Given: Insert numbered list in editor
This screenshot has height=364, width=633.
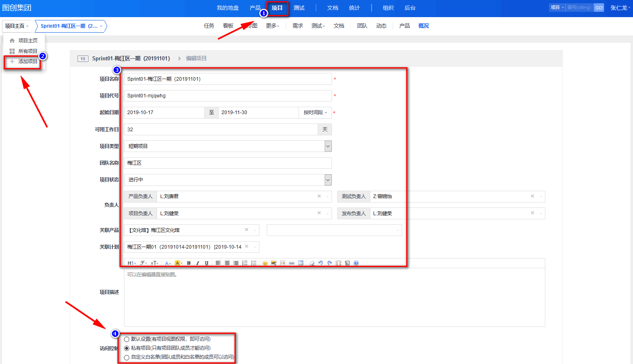Looking at the screenshot, I should (245, 263).
